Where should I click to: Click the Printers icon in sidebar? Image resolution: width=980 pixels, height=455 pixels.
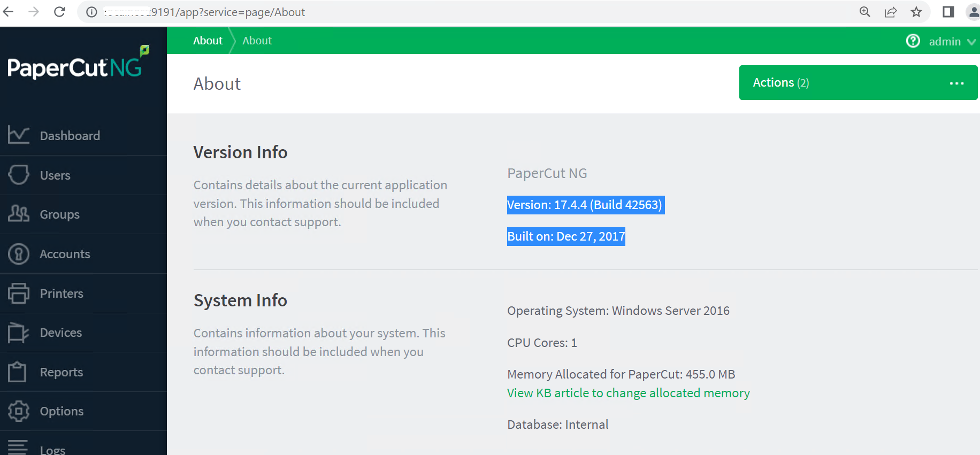pyautogui.click(x=19, y=293)
